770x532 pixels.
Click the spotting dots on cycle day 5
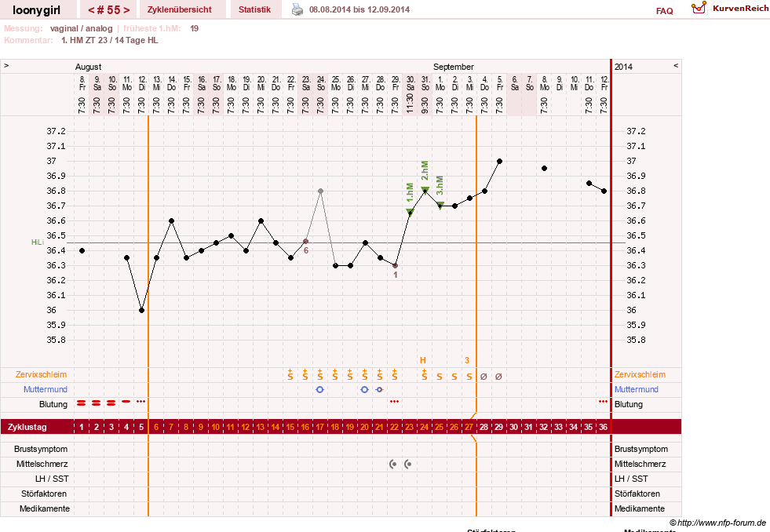(141, 402)
